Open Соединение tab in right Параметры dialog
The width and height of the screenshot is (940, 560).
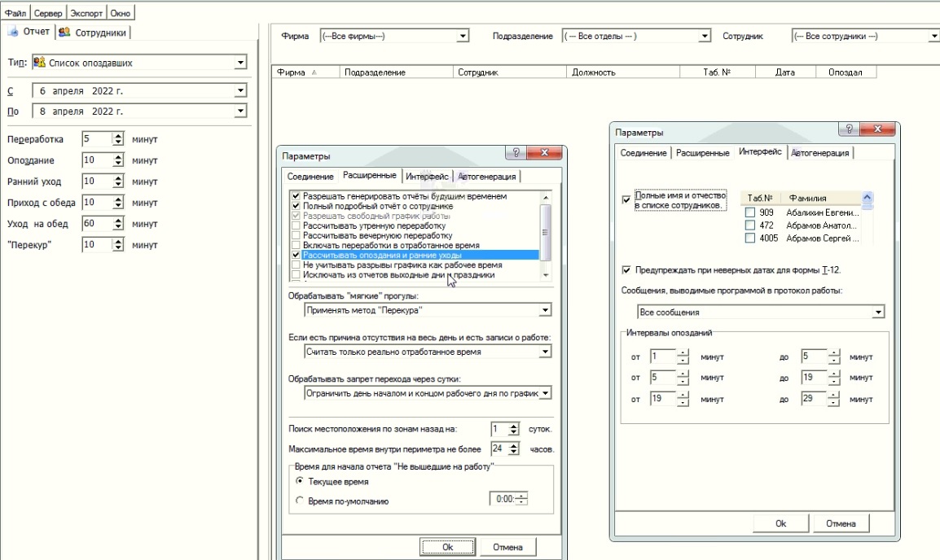point(644,153)
